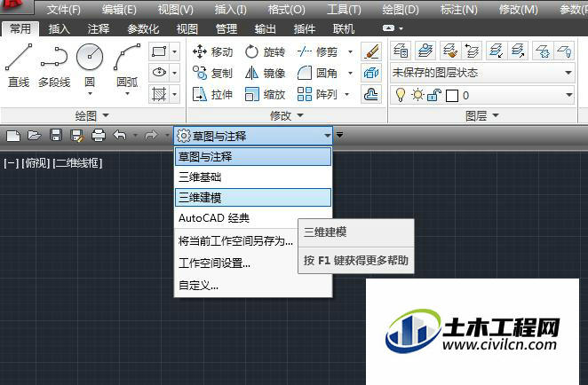Switch to the 参数化 ribbon tab
The height and width of the screenshot is (385, 588).
pos(143,29)
